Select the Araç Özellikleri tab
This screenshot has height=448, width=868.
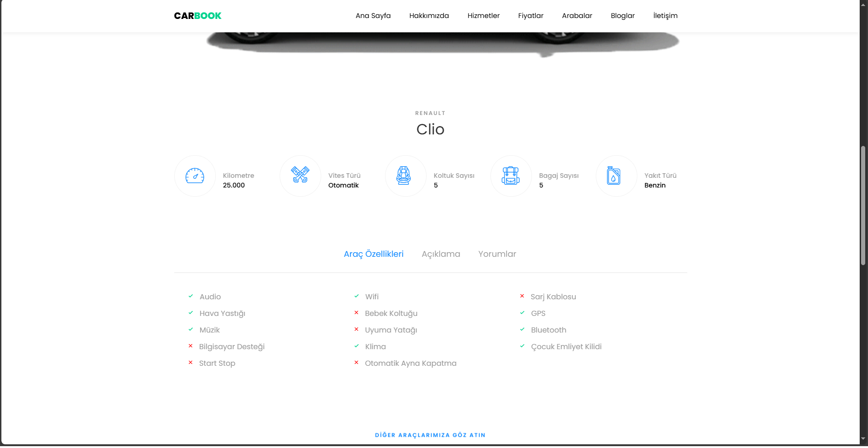click(373, 254)
